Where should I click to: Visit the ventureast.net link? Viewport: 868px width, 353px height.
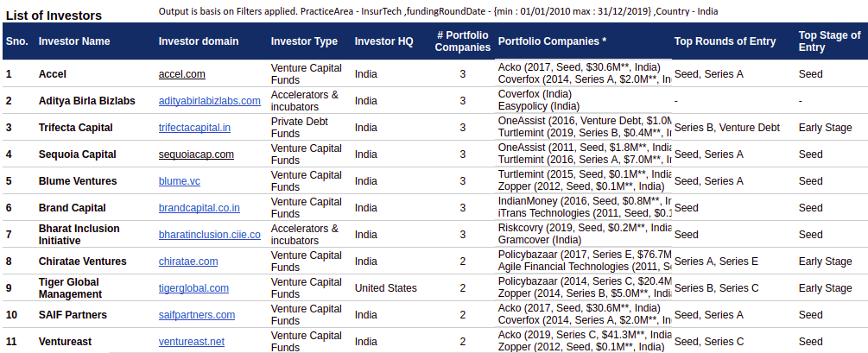click(x=191, y=342)
